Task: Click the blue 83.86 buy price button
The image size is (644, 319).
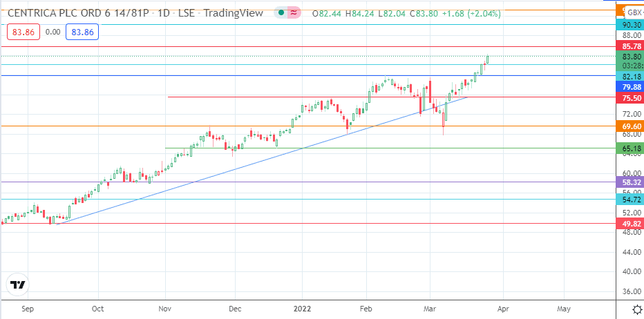Action: pyautogui.click(x=82, y=32)
